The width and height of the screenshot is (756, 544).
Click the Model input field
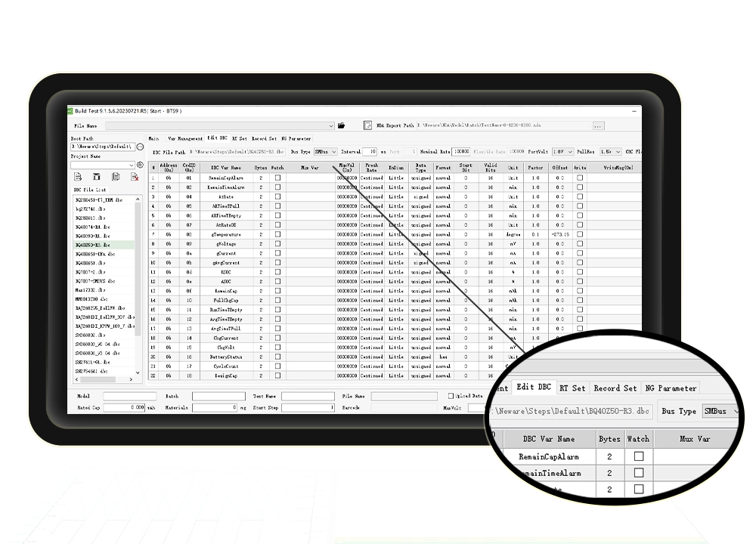(130, 396)
